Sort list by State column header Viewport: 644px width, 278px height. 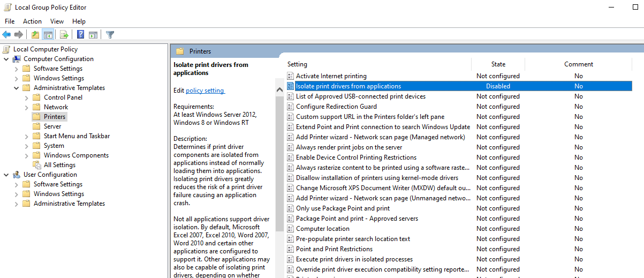498,64
